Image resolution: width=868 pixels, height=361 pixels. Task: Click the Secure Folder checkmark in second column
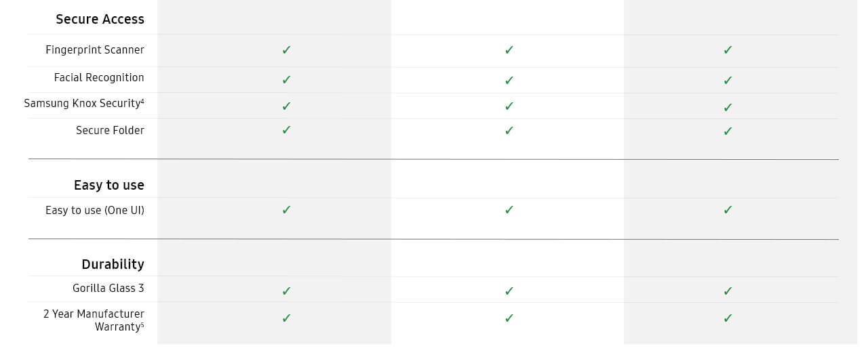click(x=509, y=131)
